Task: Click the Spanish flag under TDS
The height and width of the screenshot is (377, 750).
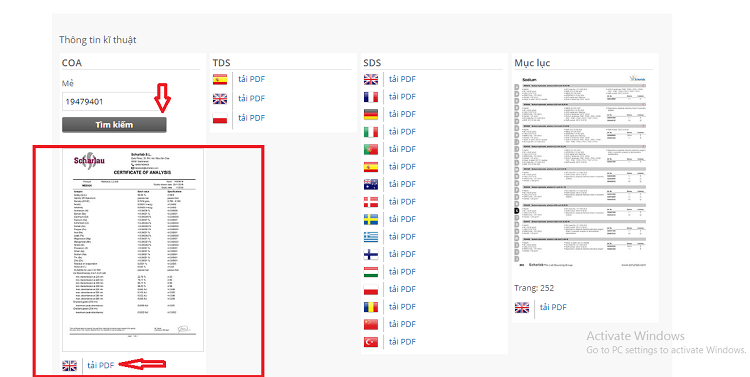Action: point(220,79)
